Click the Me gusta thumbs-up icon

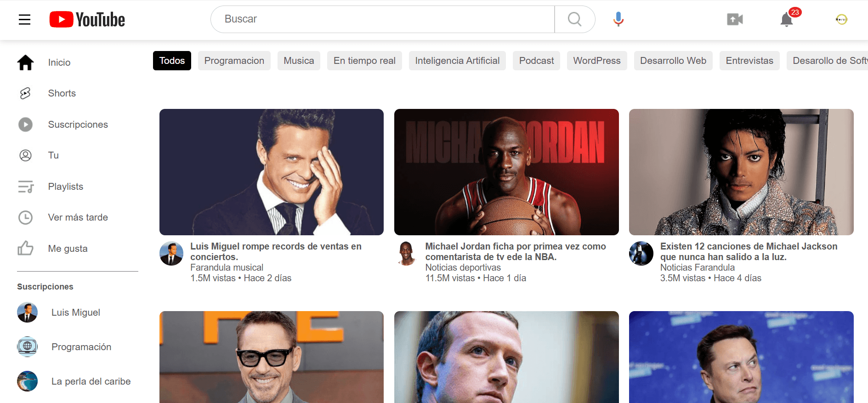click(25, 248)
